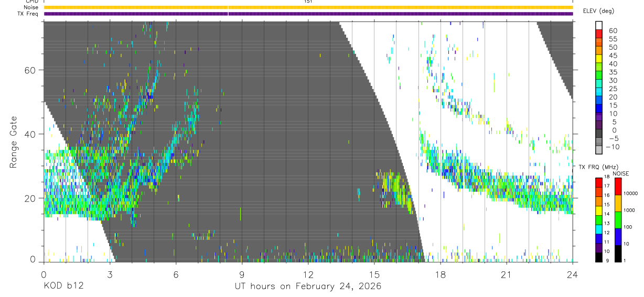Choose the black 9–10 MHz TX FRQ swatch
644x297 pixels.
598,257
